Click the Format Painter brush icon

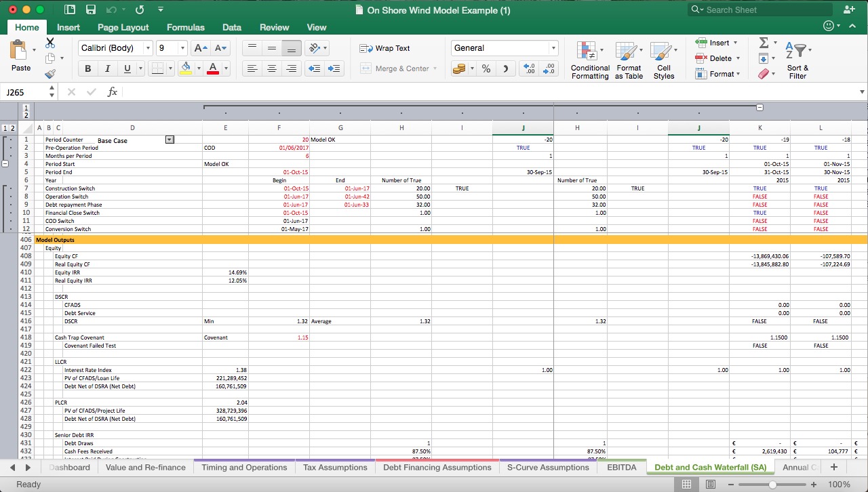[x=50, y=75]
